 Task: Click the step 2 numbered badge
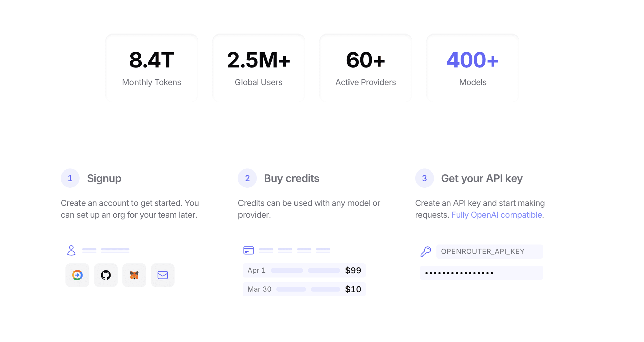point(247,178)
